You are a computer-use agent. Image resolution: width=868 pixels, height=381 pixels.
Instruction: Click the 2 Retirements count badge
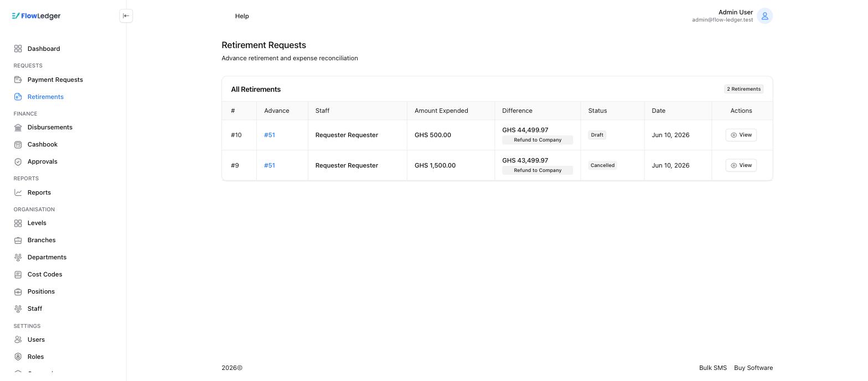click(x=743, y=89)
